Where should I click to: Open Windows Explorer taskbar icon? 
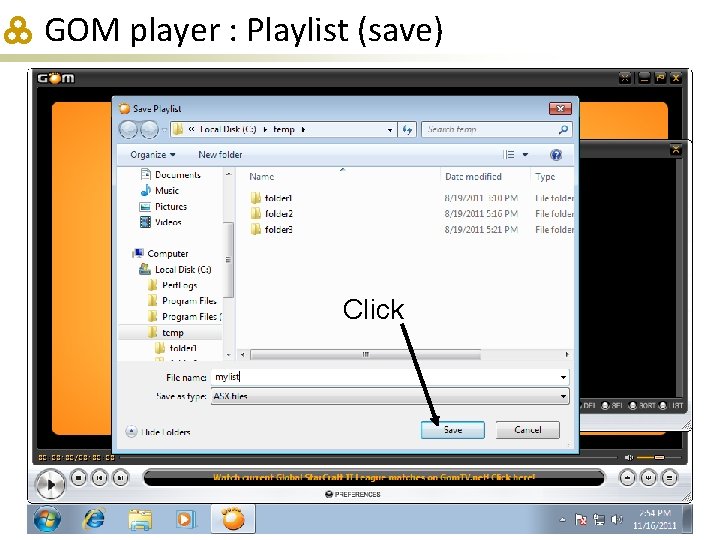coord(141,519)
